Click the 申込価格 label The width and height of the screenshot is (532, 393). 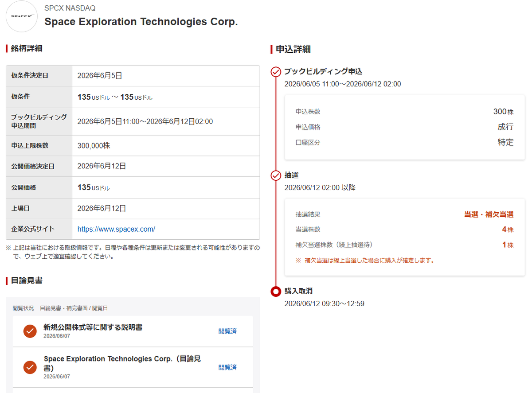pos(308,127)
